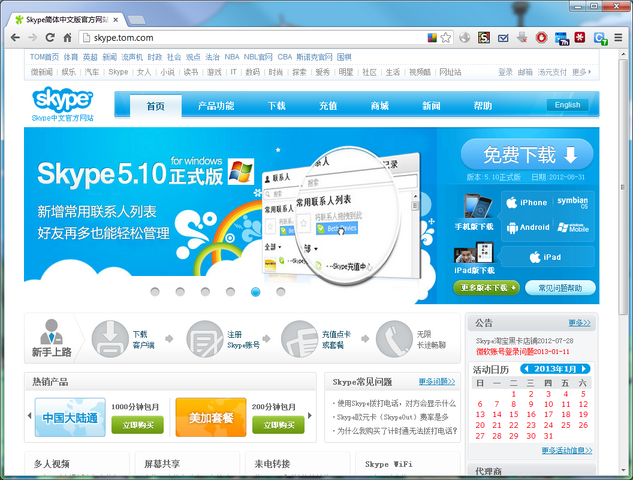Go to previous month in calendar
This screenshot has width=633, height=480.
click(526, 369)
